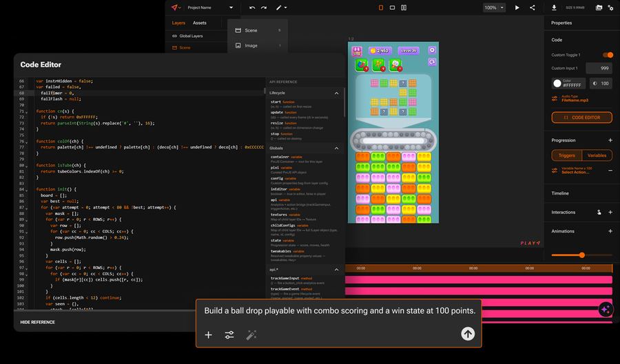Play the preview
Image resolution: width=620 pixels, height=364 pixels.
click(x=517, y=8)
